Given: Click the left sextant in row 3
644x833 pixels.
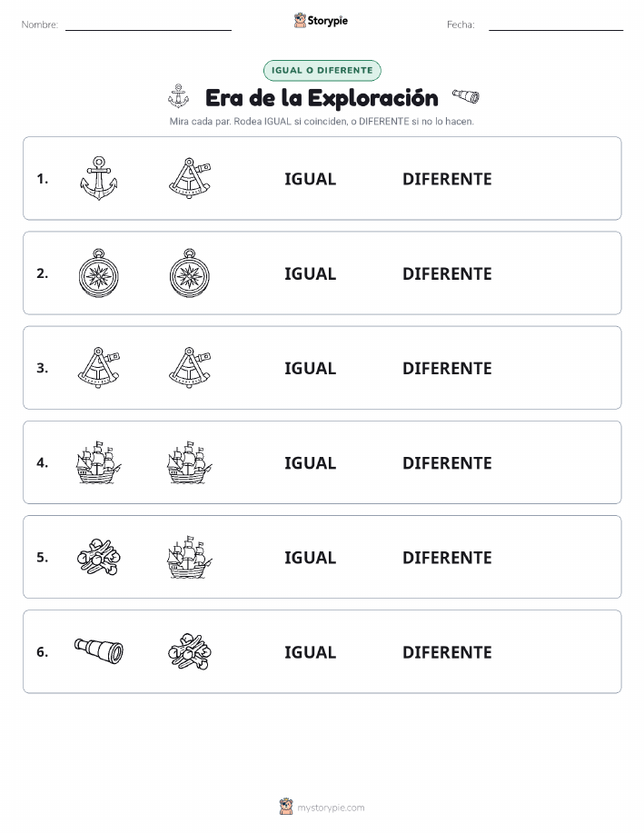Looking at the screenshot, I should point(99,368).
